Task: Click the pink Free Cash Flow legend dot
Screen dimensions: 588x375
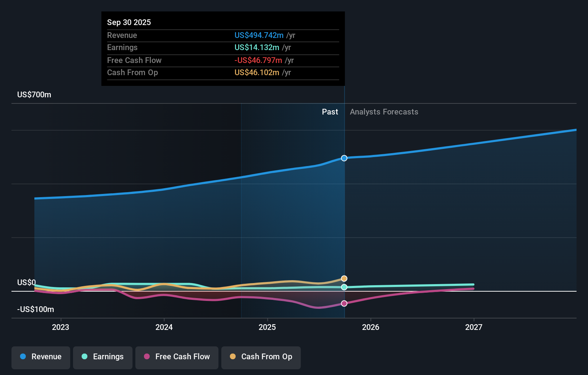Action: click(146, 357)
